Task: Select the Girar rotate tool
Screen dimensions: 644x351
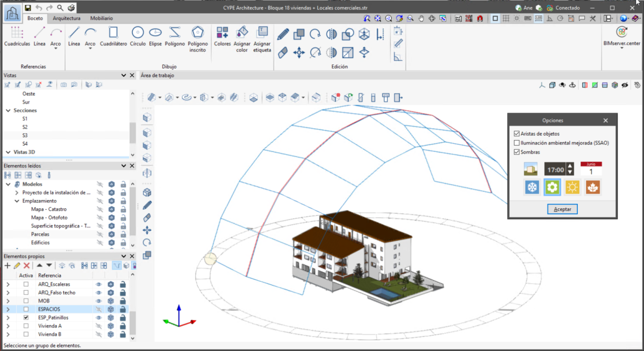Action: click(314, 34)
